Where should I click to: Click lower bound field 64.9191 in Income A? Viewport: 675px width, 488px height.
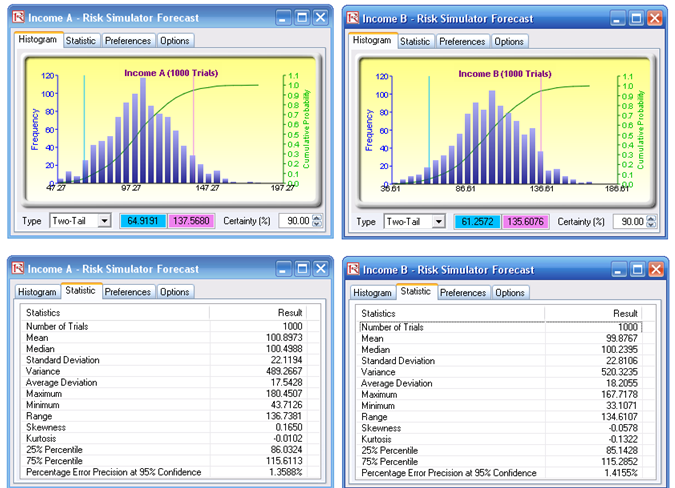pyautogui.click(x=143, y=221)
